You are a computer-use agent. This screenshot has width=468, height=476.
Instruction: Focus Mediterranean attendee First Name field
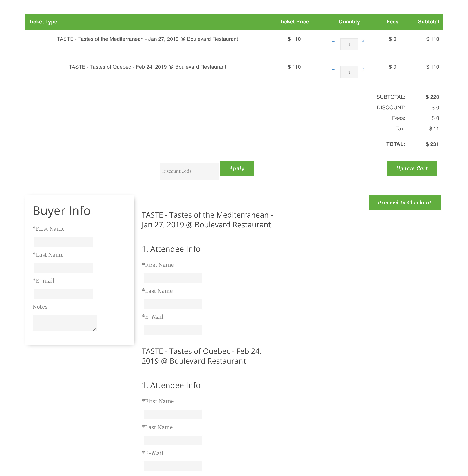(173, 278)
